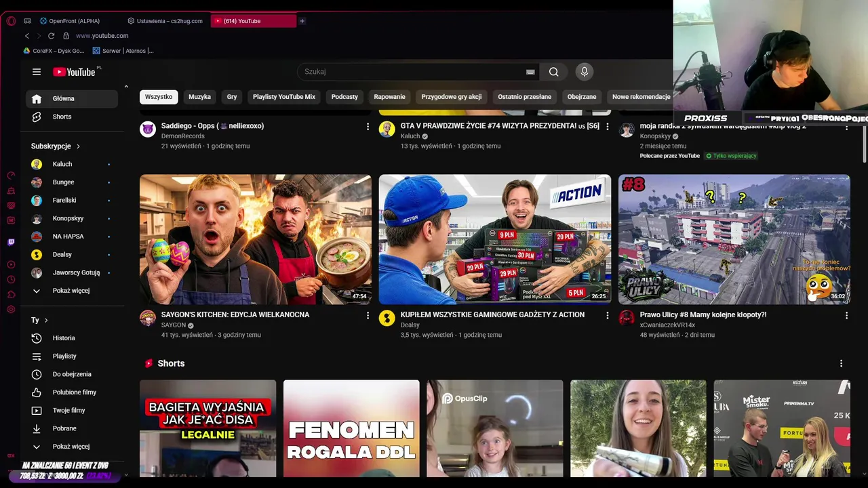Open SAYGON channel name under video

(x=174, y=325)
